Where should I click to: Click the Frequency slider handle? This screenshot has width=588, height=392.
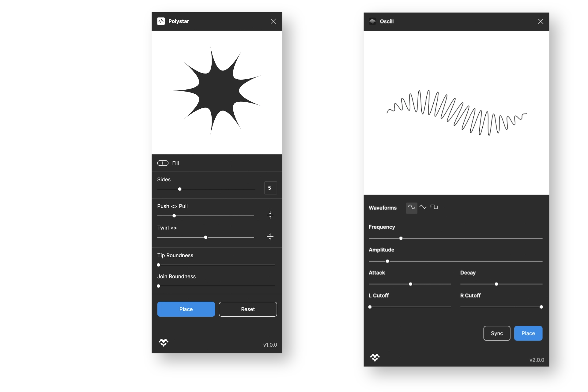pyautogui.click(x=401, y=238)
